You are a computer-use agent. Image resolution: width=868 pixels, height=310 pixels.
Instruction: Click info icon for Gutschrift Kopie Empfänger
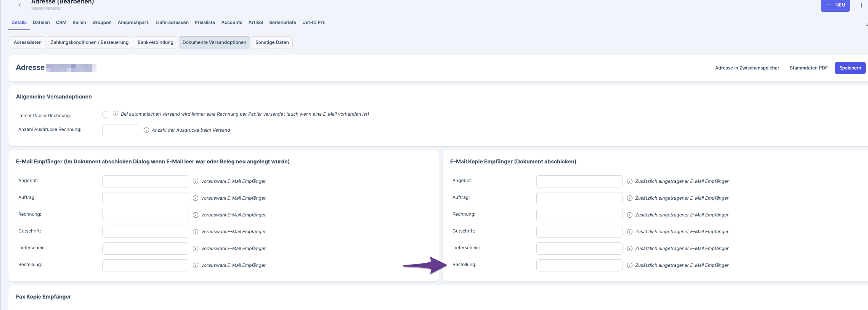(x=630, y=232)
